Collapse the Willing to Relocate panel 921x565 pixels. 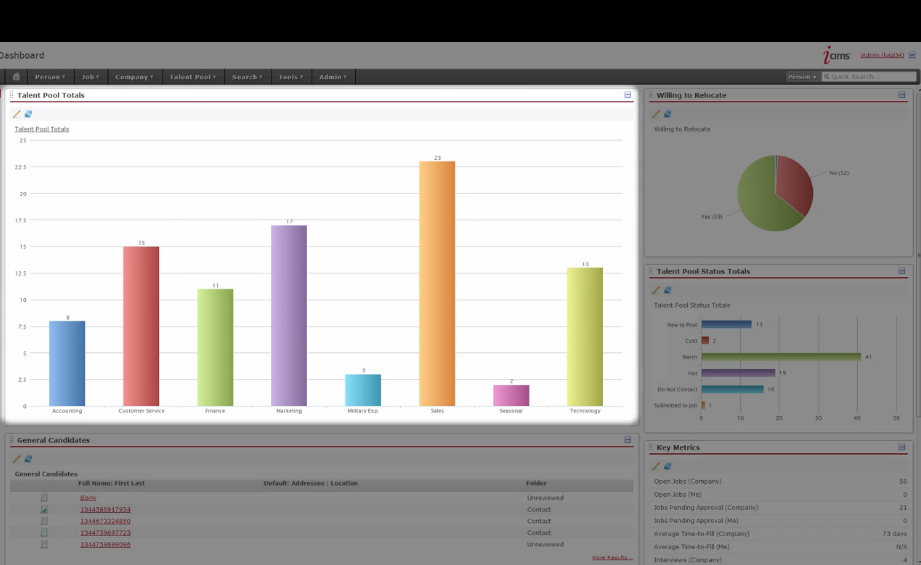[902, 95]
